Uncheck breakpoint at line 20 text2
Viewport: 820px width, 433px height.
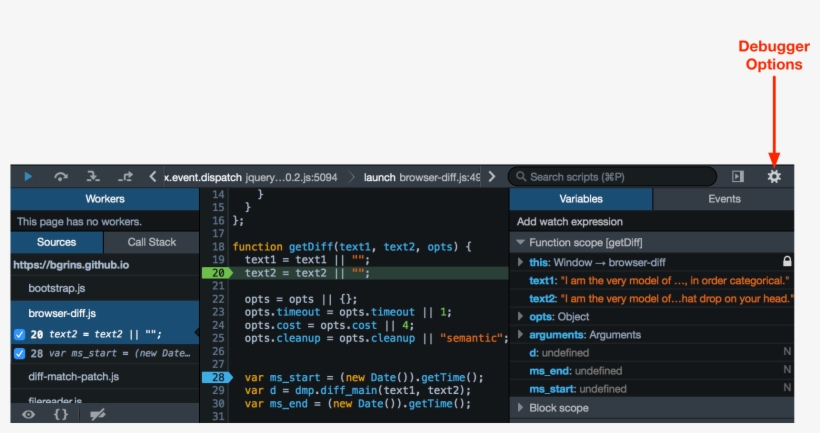[x=19, y=335]
